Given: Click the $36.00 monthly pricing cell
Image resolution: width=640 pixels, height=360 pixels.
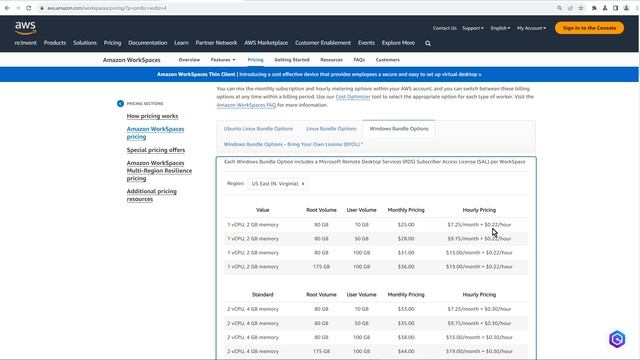Looking at the screenshot, I should (406, 267).
